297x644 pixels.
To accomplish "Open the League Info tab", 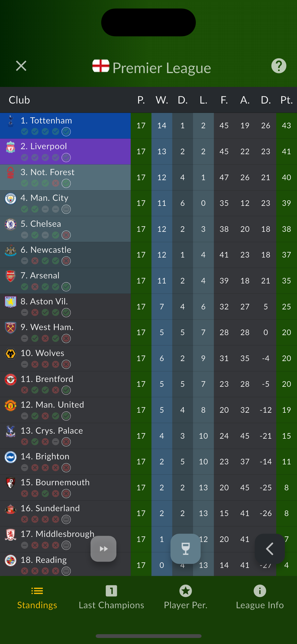I will click(x=260, y=597).
